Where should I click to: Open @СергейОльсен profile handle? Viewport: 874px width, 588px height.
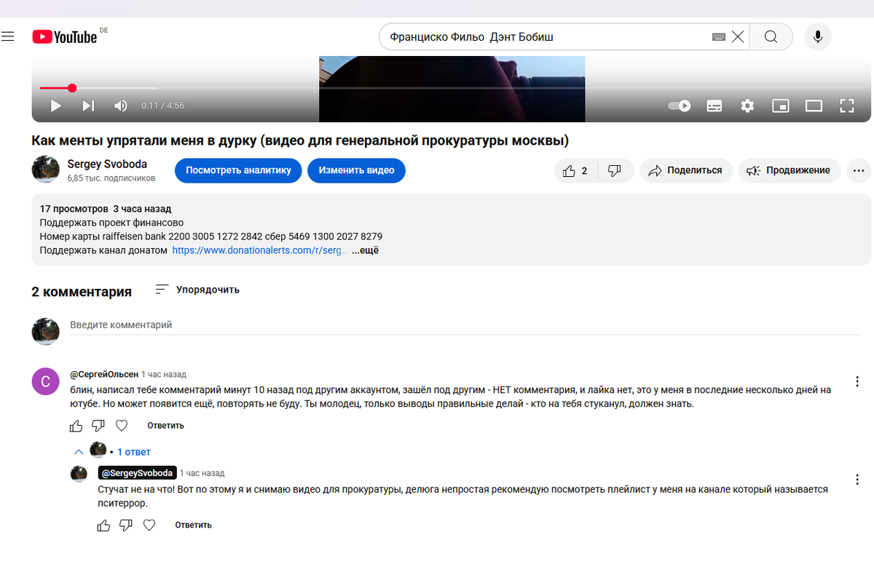(x=103, y=374)
